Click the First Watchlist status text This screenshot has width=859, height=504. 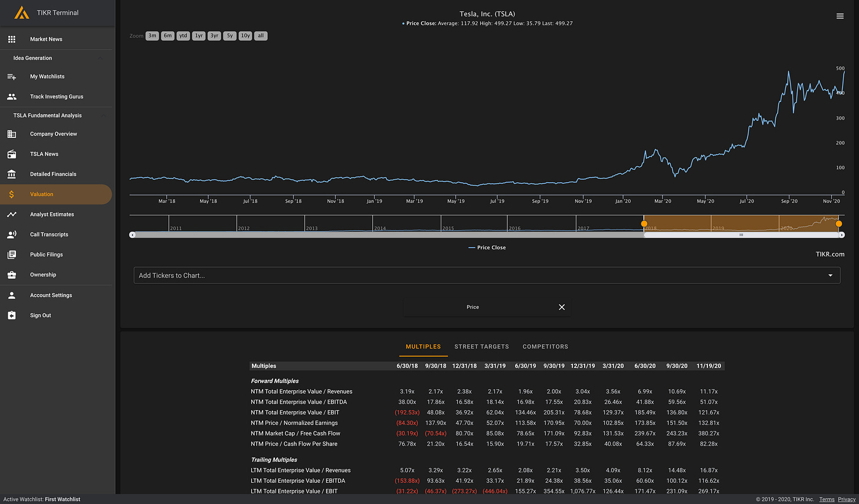coord(63,499)
